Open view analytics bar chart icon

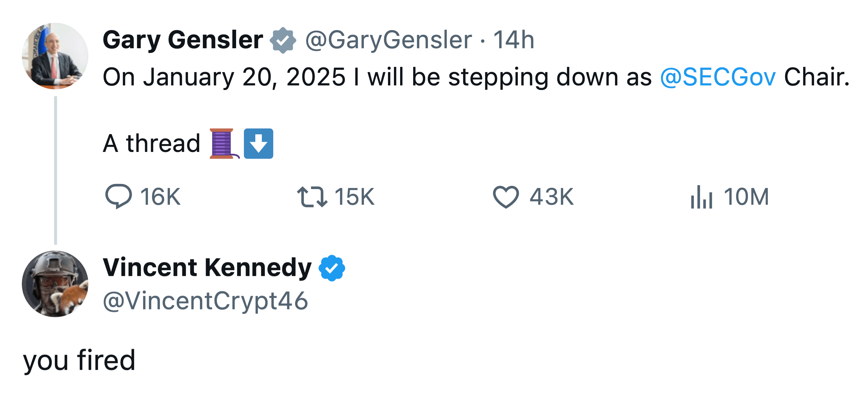(701, 197)
